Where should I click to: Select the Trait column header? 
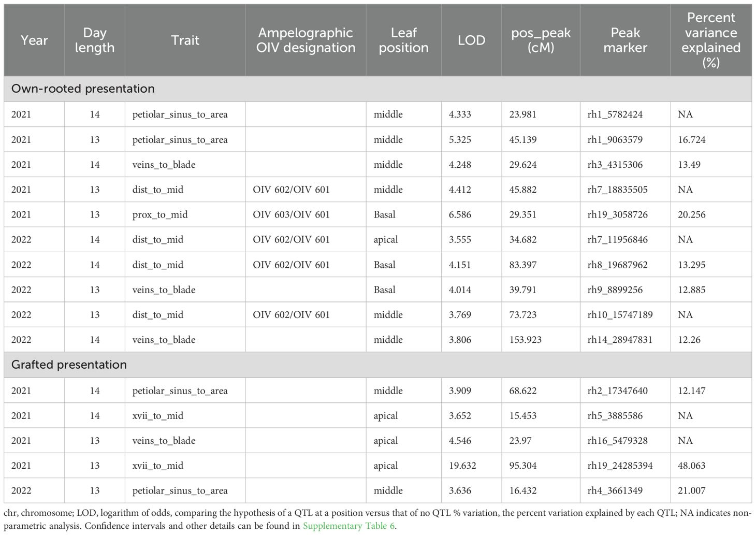(185, 40)
